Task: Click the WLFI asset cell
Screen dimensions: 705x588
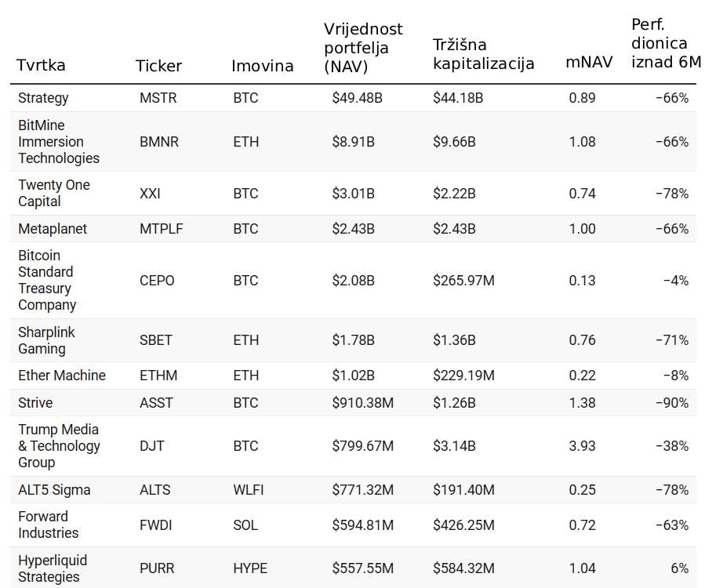Action: [x=248, y=490]
